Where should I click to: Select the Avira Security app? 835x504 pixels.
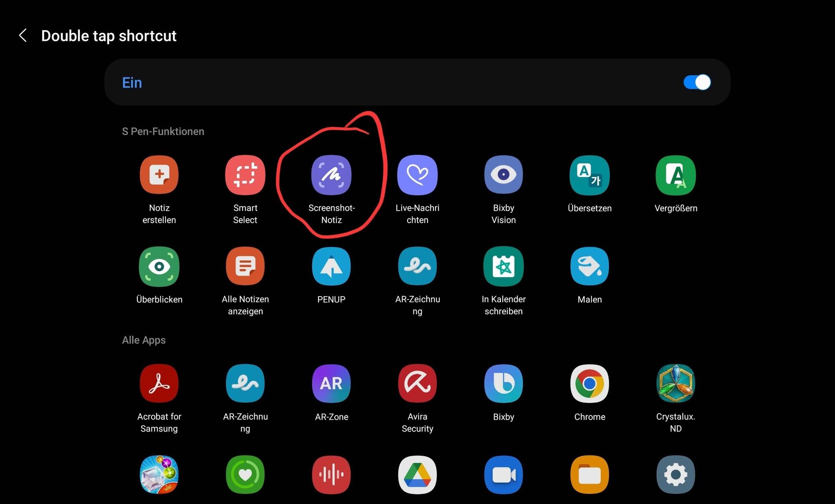point(417,383)
